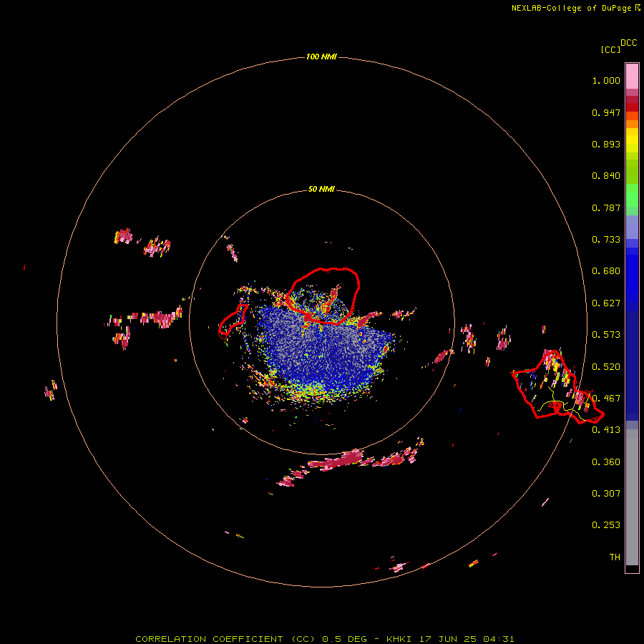This screenshot has width=644, height=644.
Task: Click the 0.413 scale value
Action: [x=606, y=430]
